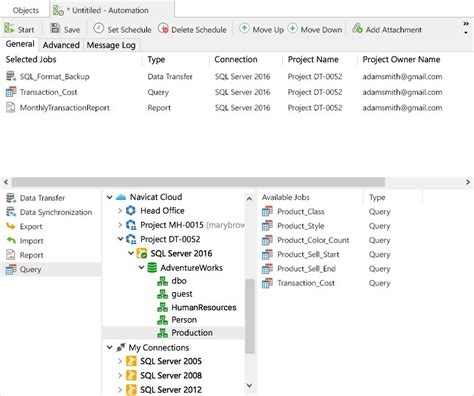Select SQL Server 2016 connection icon
Viewport: 474px width, 396px height.
[x=142, y=253]
